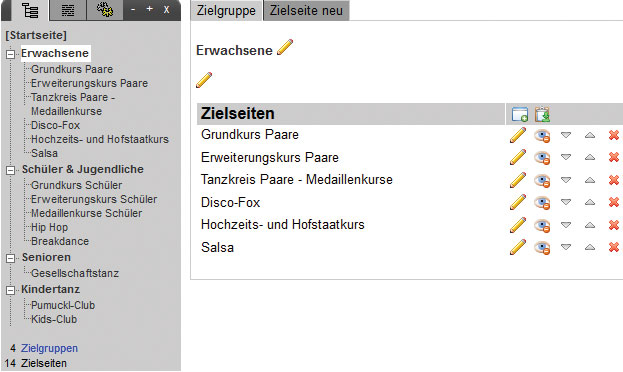Edit the Erwachsene title with pencil icon
Image resolution: width=623 pixels, height=372 pixels.
[285, 47]
